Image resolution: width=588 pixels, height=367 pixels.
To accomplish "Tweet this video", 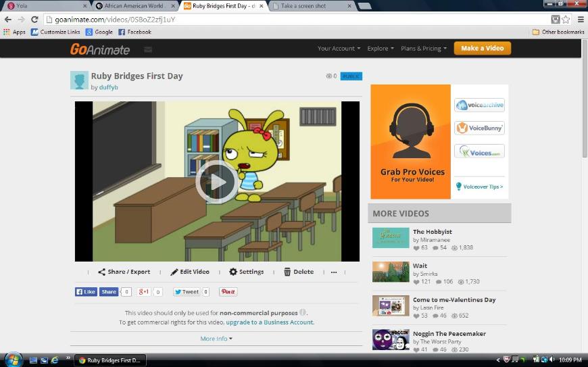I will pos(187,292).
